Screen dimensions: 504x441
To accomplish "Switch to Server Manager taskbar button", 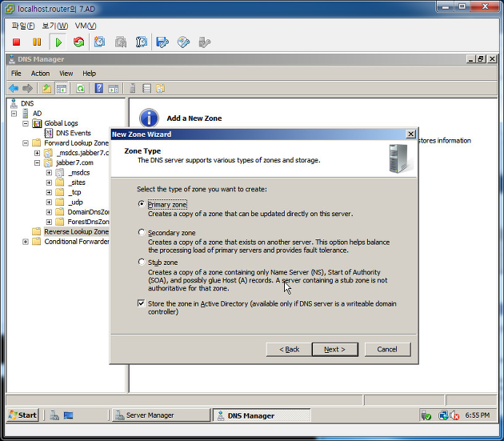I will click(x=161, y=415).
